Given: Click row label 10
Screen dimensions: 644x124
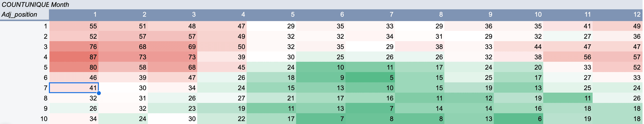Looking at the screenshot, I should 44,119.
